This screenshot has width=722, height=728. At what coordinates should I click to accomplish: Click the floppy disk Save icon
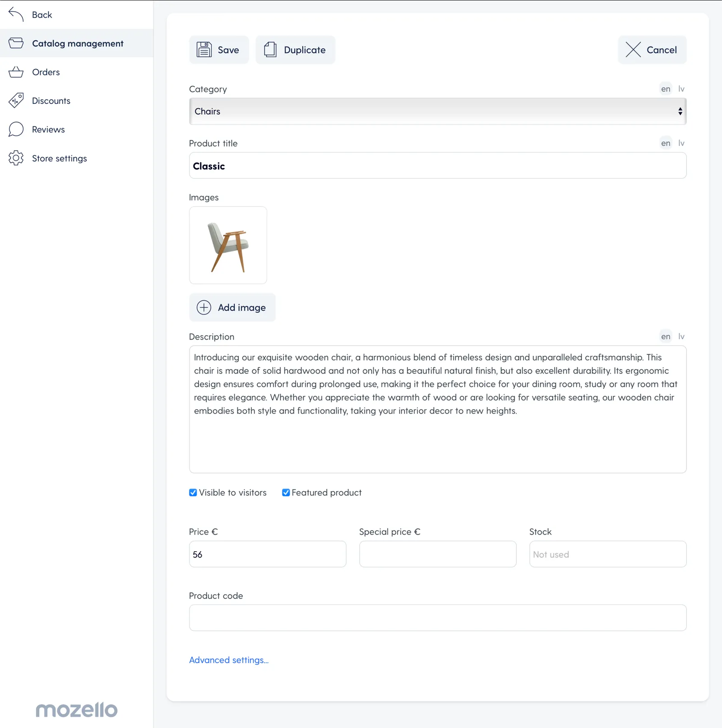[x=204, y=50]
